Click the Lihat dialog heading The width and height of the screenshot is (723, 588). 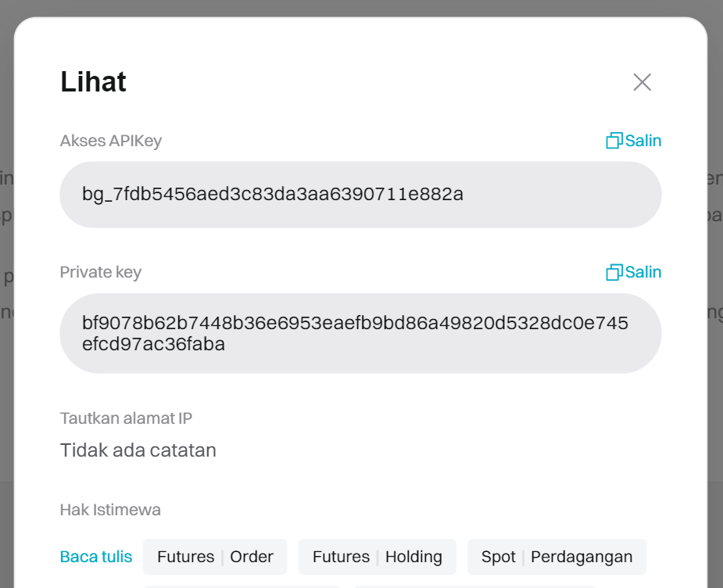pyautogui.click(x=94, y=82)
